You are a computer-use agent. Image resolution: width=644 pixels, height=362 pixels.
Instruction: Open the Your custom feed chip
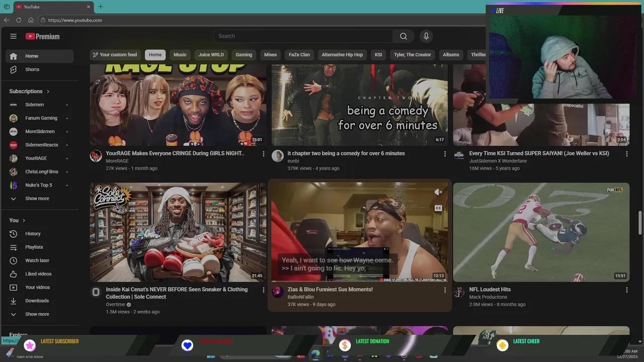115,55
